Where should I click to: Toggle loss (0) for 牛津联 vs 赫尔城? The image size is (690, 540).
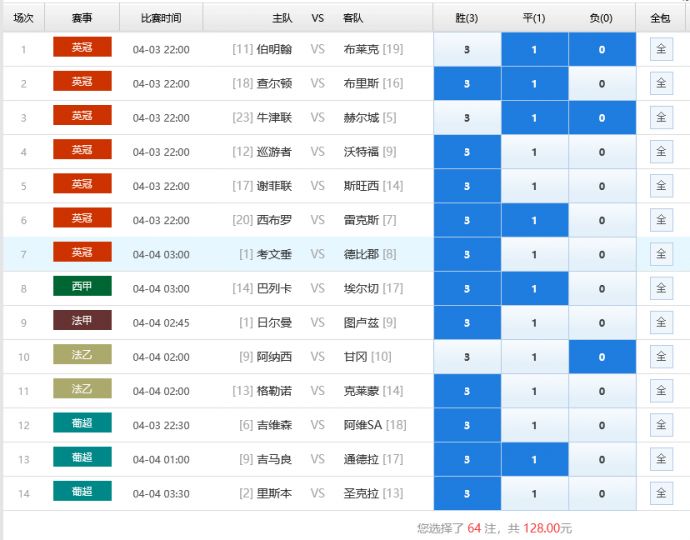[x=601, y=118]
